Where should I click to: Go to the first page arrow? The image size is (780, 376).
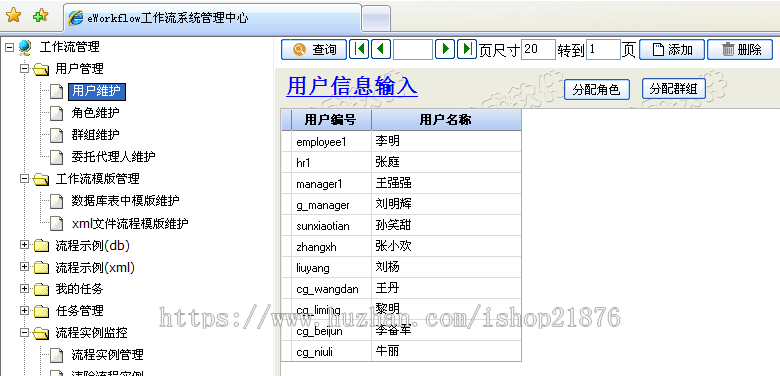tap(359, 49)
